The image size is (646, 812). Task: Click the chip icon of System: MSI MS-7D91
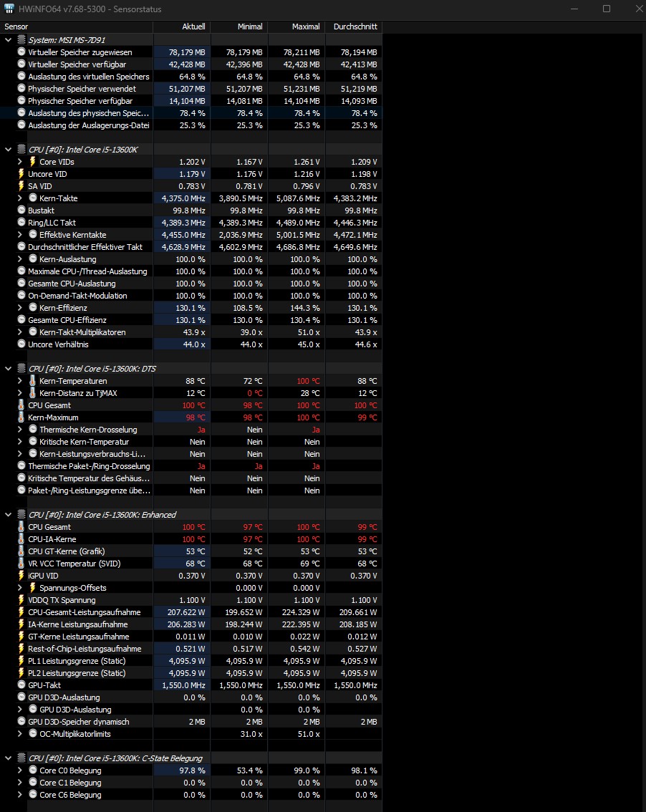(x=21, y=39)
